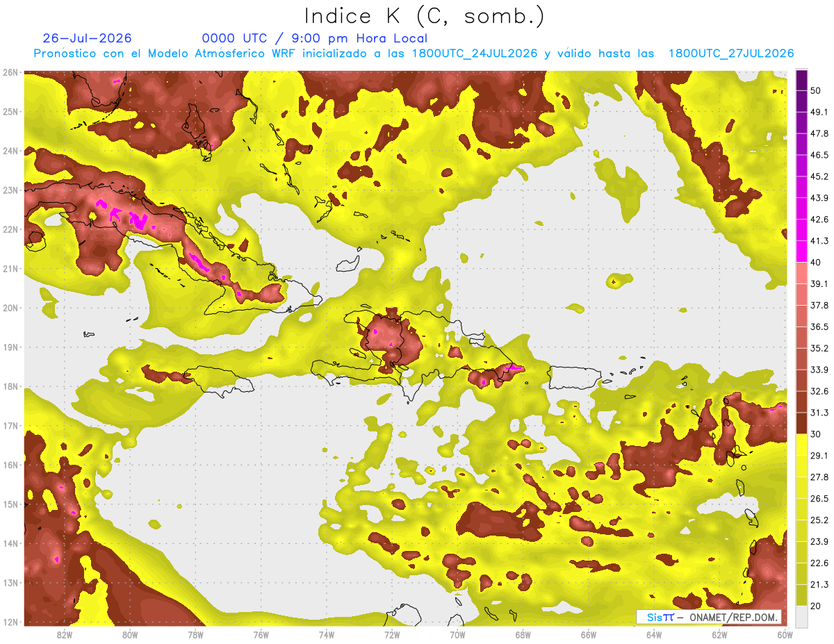Click the 62W longitude label
This screenshot has height=644, width=834.
[719, 635]
